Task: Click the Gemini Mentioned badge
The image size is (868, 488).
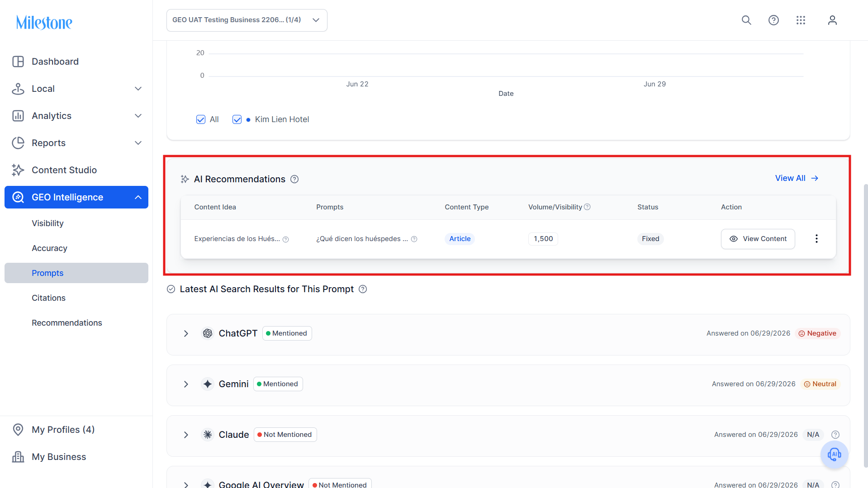Action: 278,384
